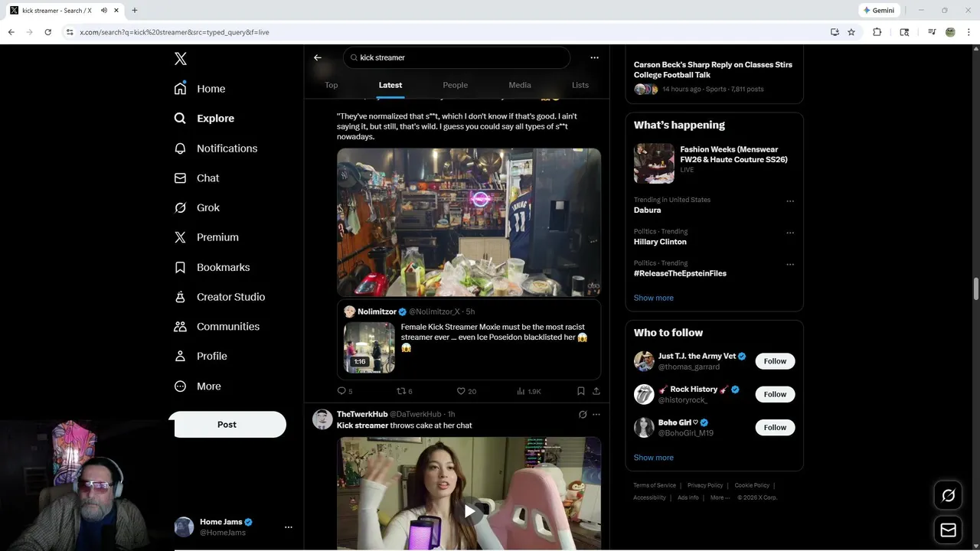Reload the page in browser
This screenshot has width=980, height=551.
47,32
